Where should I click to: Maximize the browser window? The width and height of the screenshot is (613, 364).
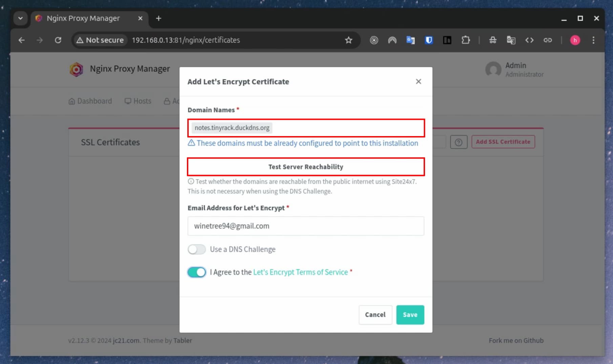[x=580, y=18]
